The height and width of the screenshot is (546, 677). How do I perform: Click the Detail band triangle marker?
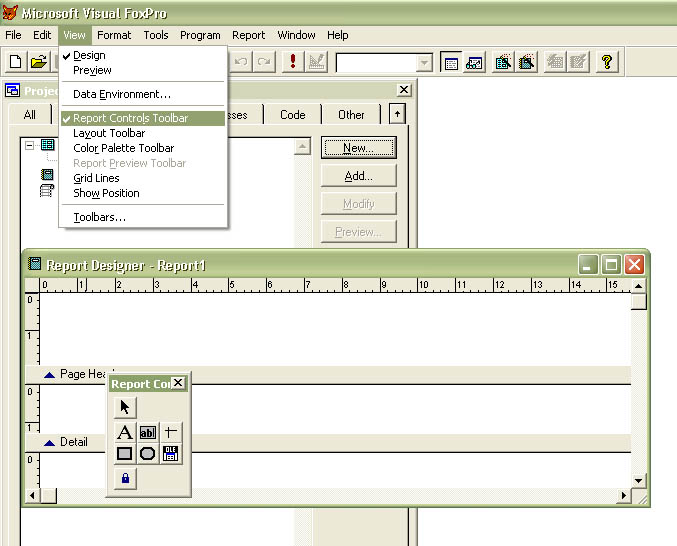coord(50,443)
